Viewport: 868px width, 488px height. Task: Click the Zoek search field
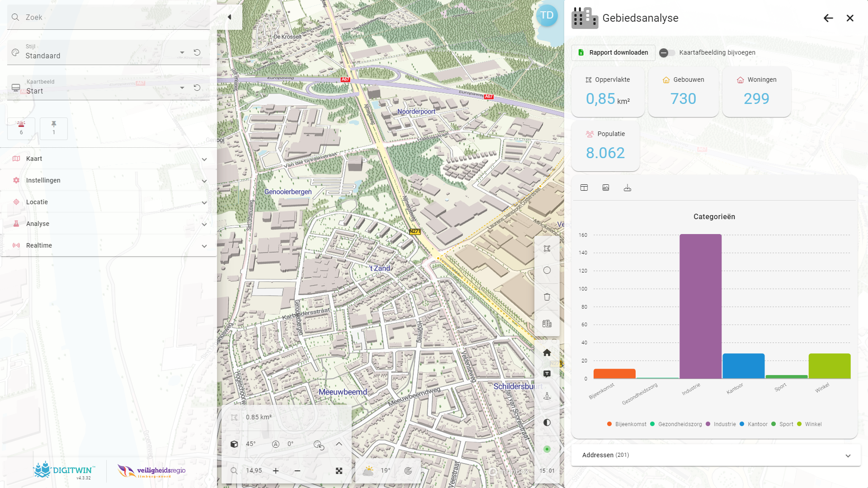tap(108, 17)
